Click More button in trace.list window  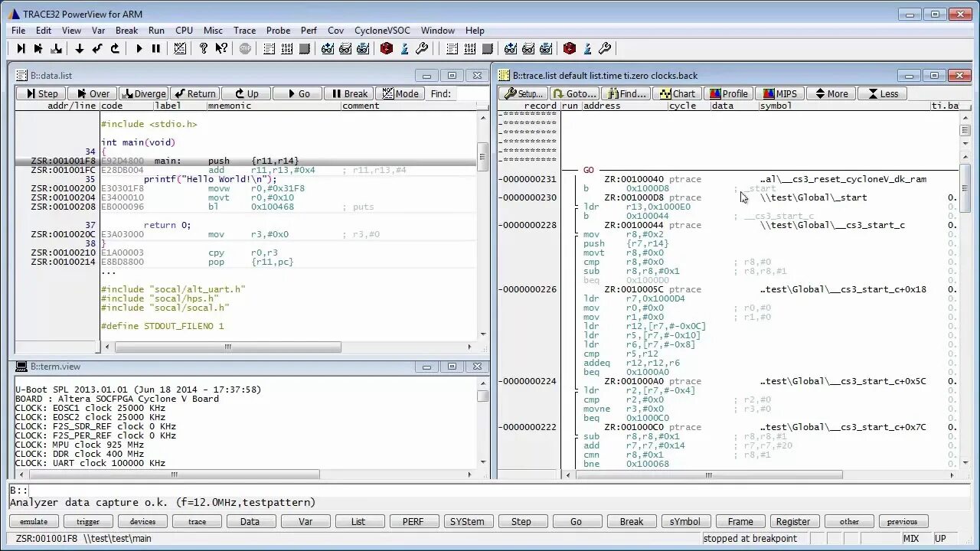tap(831, 93)
